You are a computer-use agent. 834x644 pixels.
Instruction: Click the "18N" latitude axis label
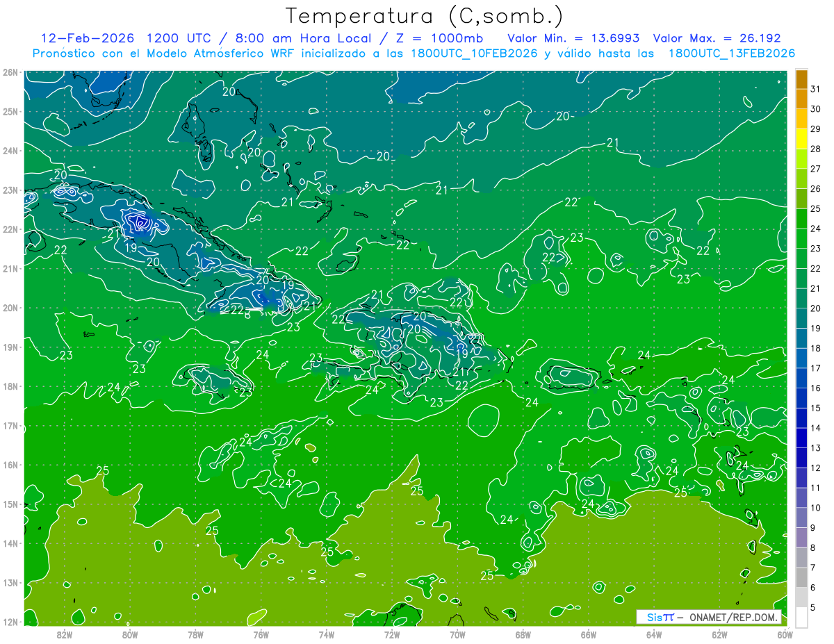coord(10,386)
